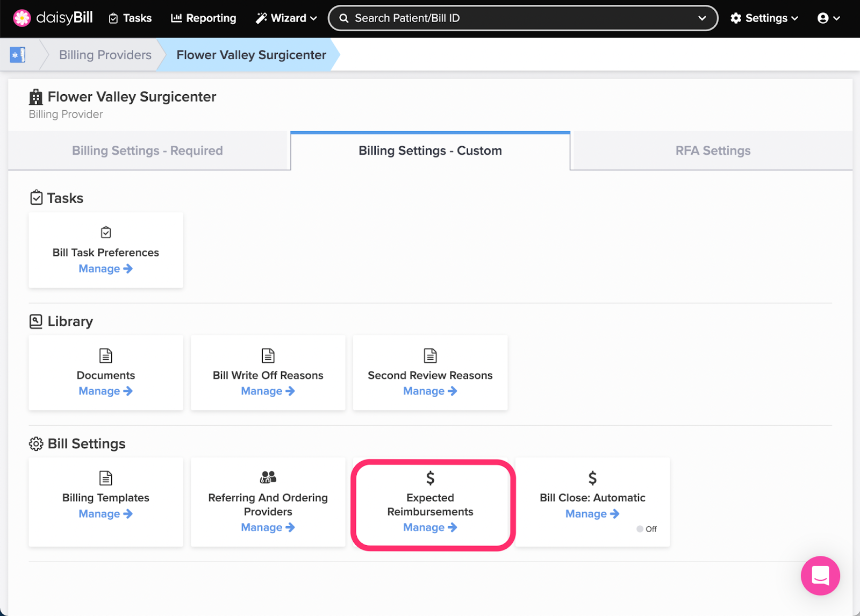Screen dimensions: 860x616
Task: Open the Tasks menu item
Action: coord(130,18)
